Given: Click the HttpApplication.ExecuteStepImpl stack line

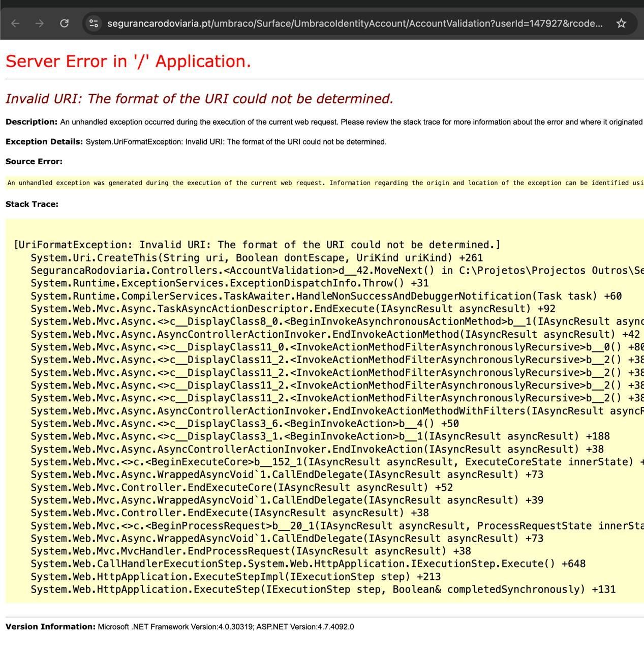Looking at the screenshot, I should point(236,576).
